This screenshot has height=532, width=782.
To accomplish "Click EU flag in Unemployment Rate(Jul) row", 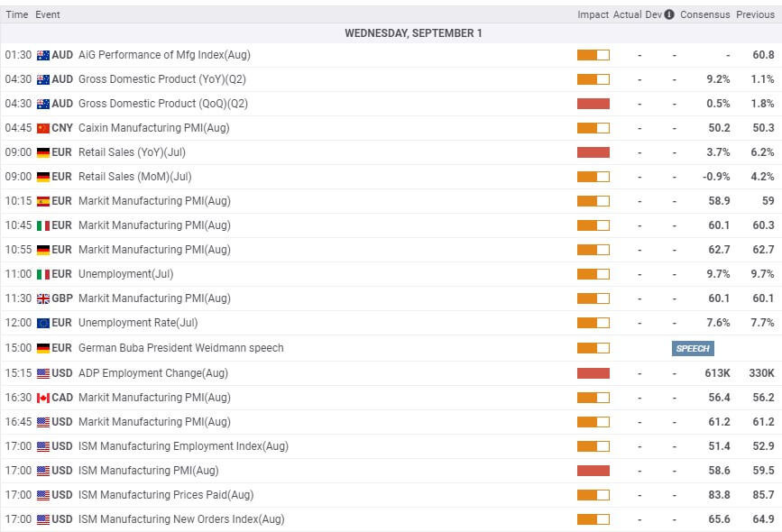I will [x=43, y=323].
